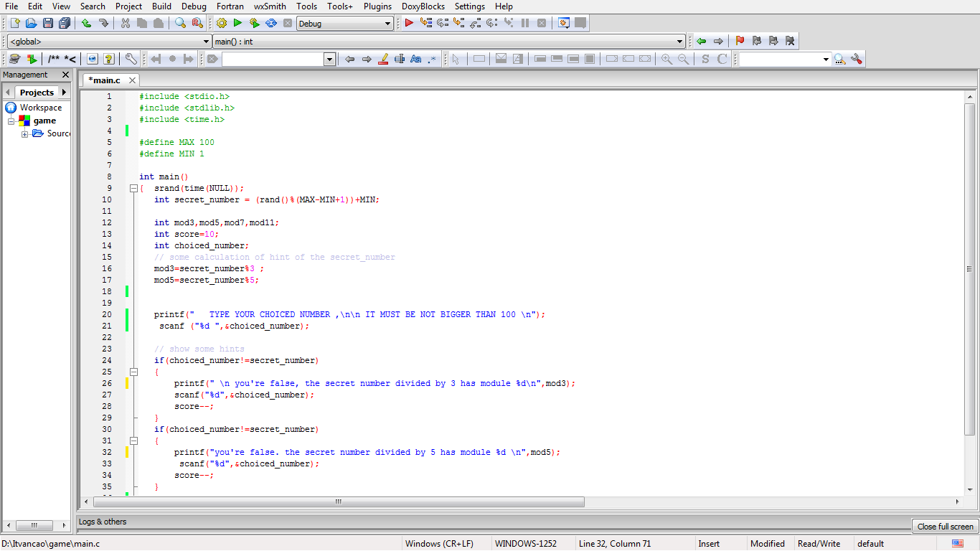Select the main.c editor tab
The height and width of the screenshot is (551, 980).
pos(105,80)
